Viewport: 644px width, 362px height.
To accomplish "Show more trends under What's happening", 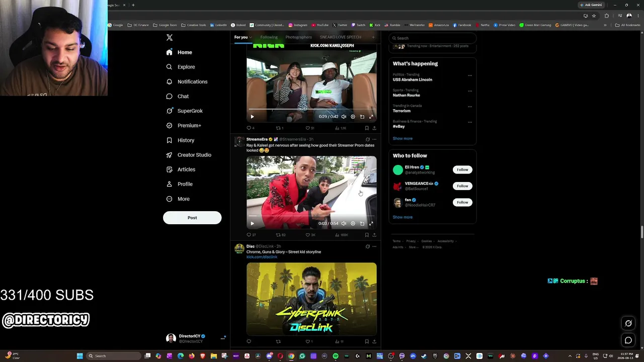I will (x=403, y=138).
